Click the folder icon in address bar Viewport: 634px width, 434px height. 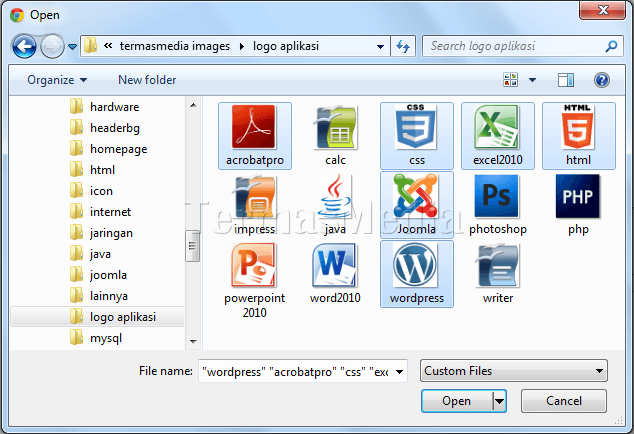pos(91,46)
